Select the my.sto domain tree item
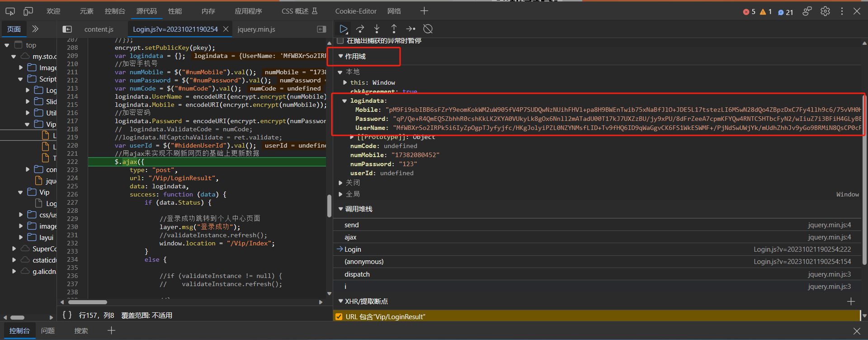 coord(45,57)
